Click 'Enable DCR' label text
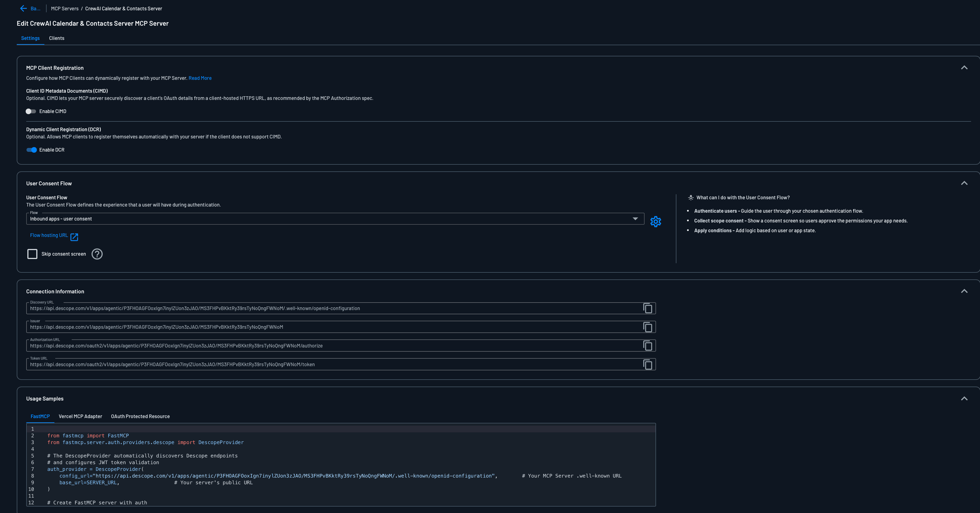This screenshot has width=980, height=513. (52, 150)
